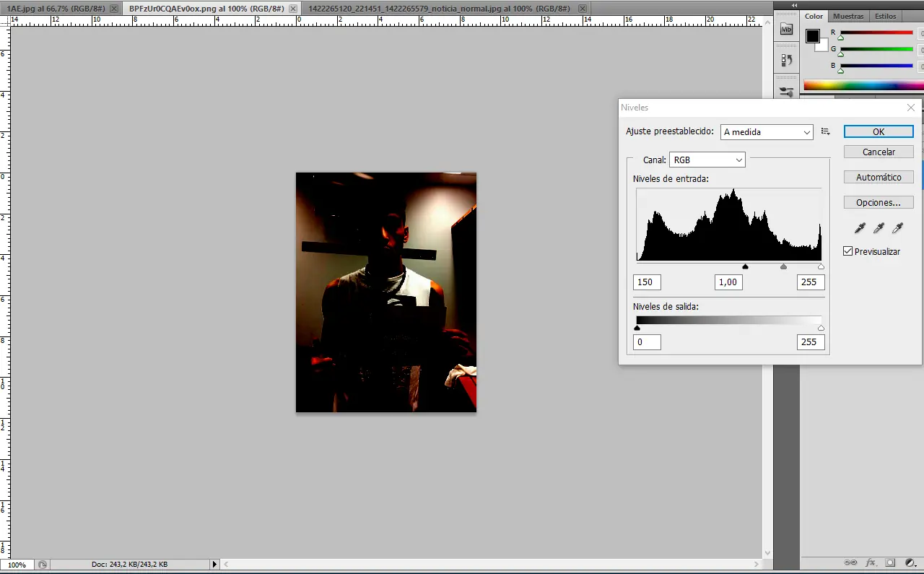Close the BPFzUr0CQAEv0ox.png document tab
The width and height of the screenshot is (924, 574).
coord(293,9)
